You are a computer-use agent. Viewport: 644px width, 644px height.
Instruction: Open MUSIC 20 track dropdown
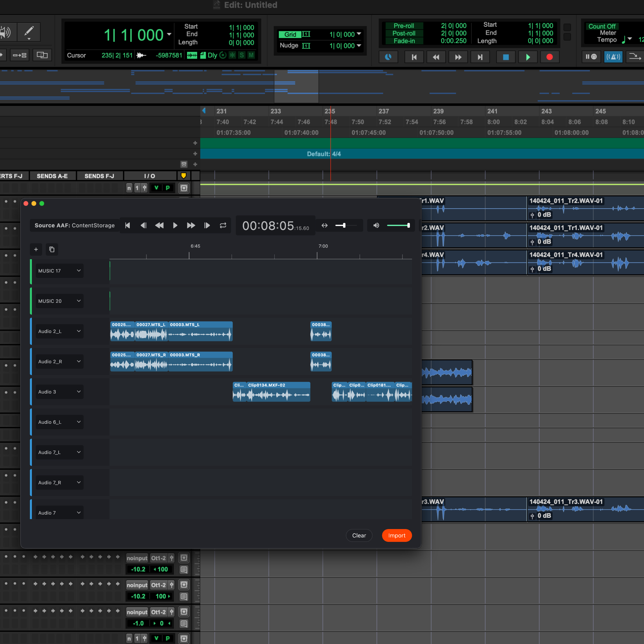pyautogui.click(x=60, y=301)
